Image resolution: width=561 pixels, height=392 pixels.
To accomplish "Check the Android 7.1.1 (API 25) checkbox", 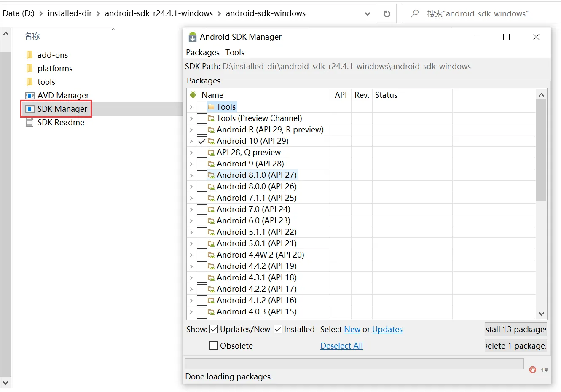I will click(x=202, y=198).
